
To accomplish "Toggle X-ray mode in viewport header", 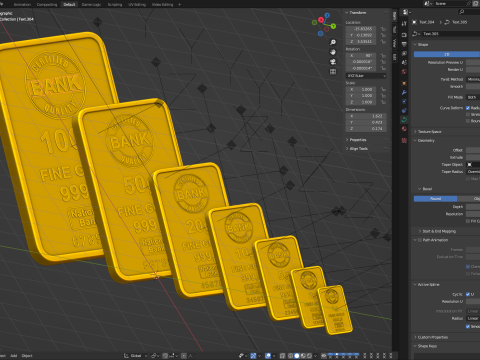I will 282,356.
